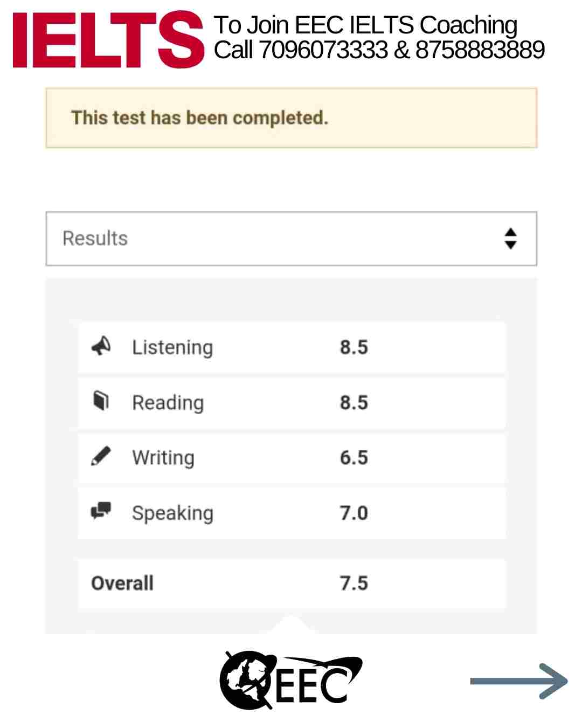
Task: Select the Writing label
Action: coord(163,457)
